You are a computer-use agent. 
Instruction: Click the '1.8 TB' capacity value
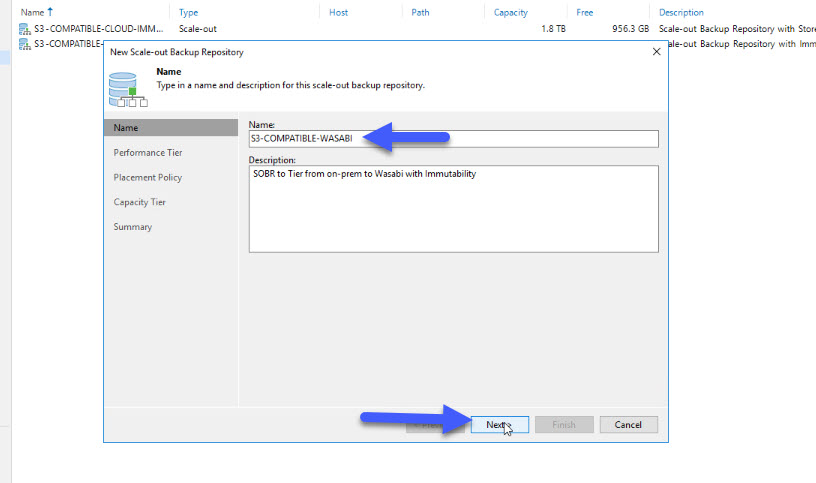pos(553,29)
